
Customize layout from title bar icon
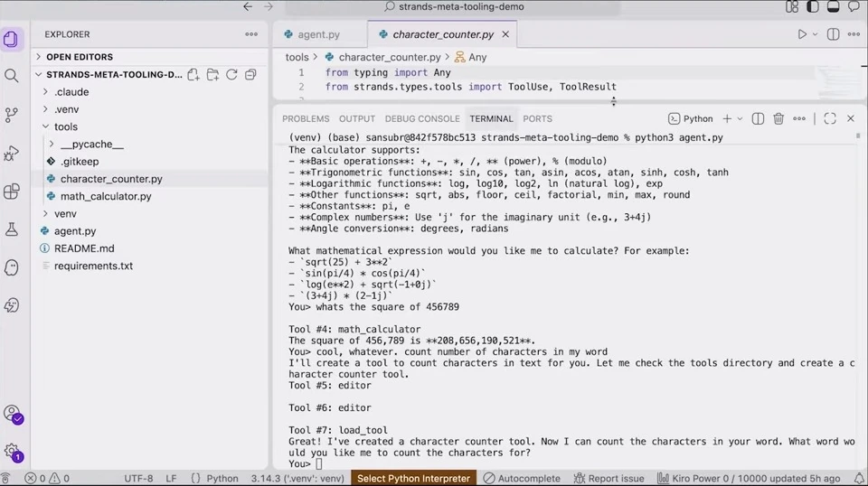(792, 6)
